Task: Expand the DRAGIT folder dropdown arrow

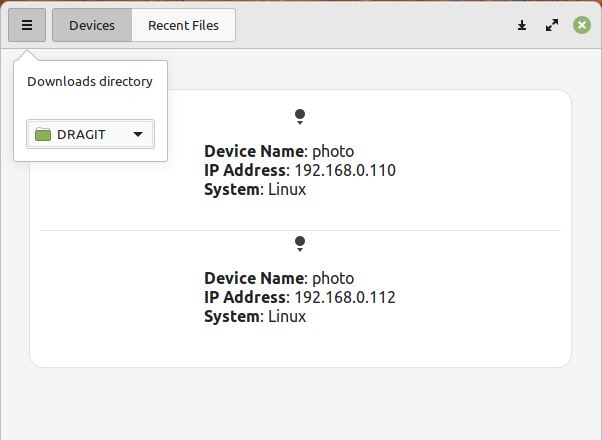Action: point(138,134)
